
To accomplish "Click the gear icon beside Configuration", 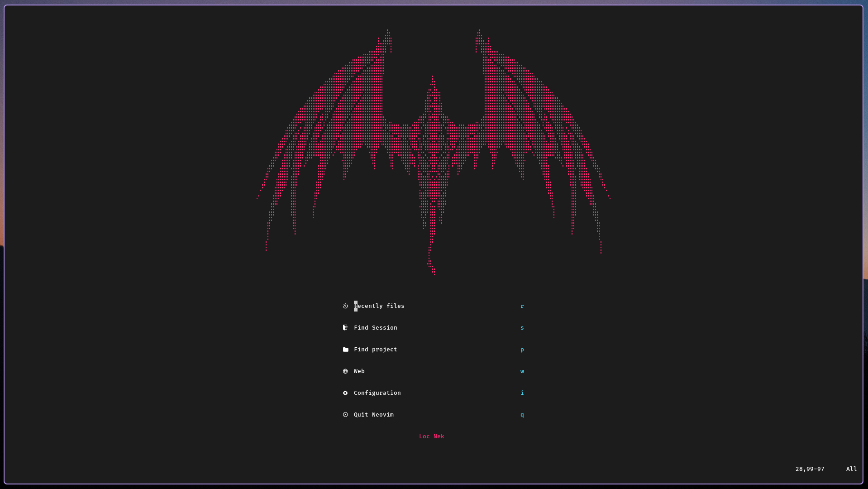I will (345, 393).
